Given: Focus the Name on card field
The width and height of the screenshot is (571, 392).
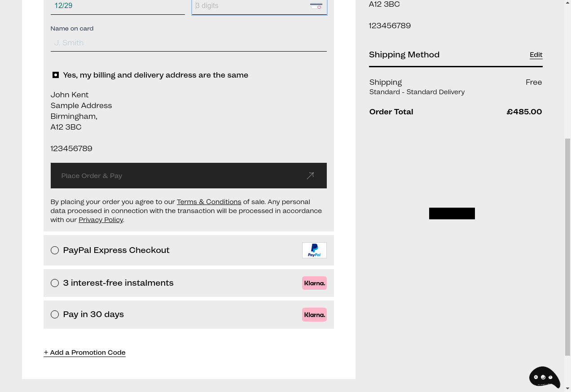Looking at the screenshot, I should [189, 43].
